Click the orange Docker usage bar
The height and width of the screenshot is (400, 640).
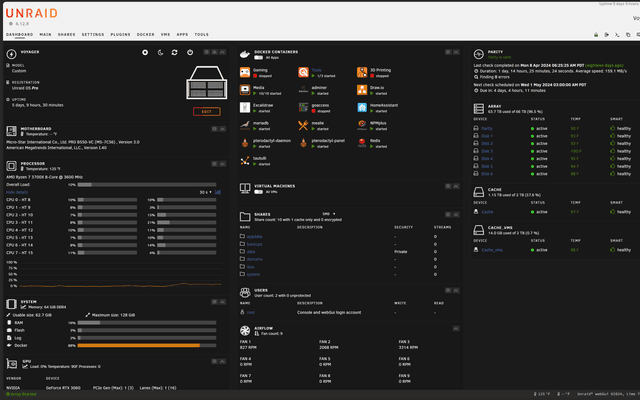[139, 346]
